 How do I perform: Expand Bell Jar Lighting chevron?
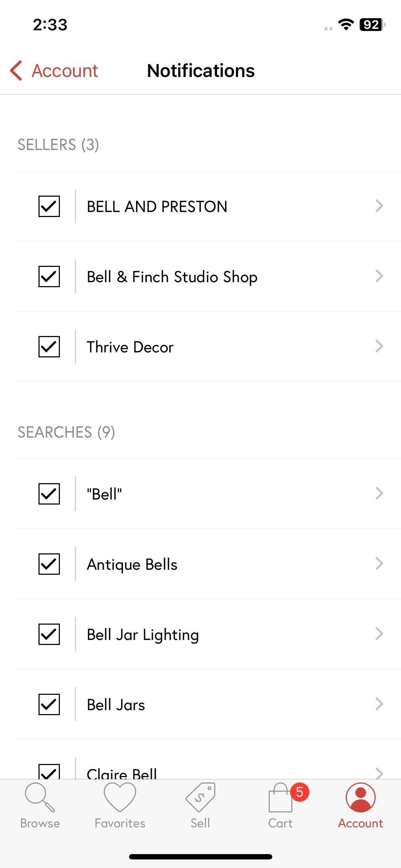tap(379, 634)
